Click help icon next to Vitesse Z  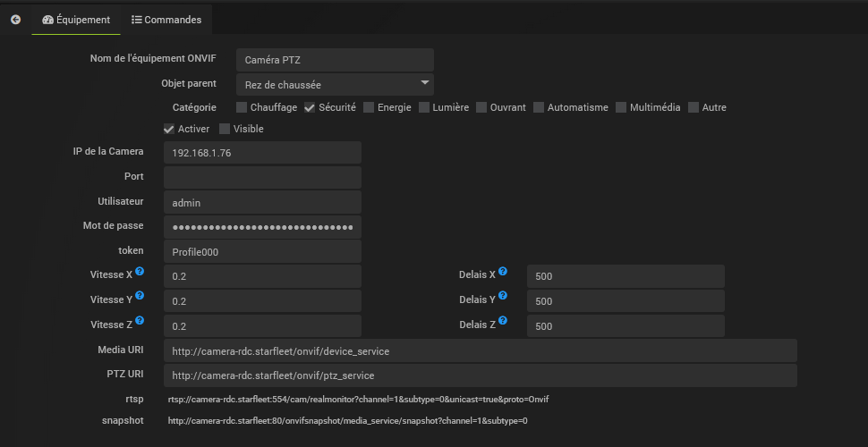click(x=140, y=321)
